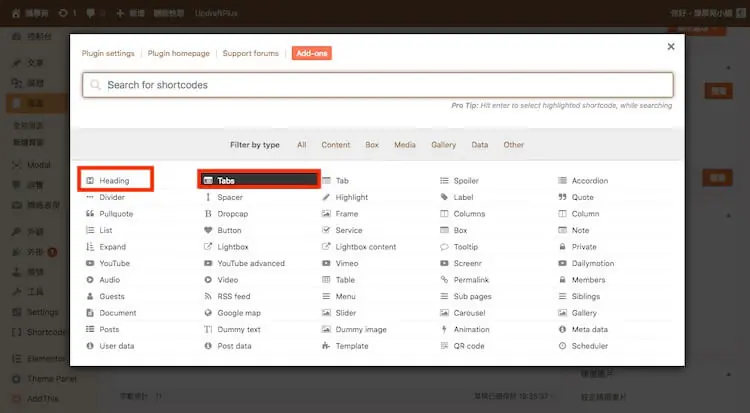Select the Scheduler clock icon

(x=562, y=346)
